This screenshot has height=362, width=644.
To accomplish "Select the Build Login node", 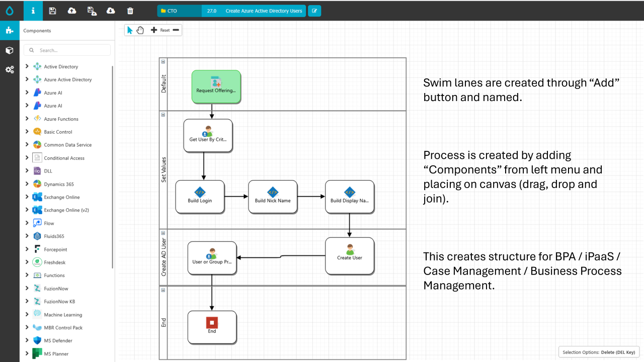I will click(x=200, y=196).
